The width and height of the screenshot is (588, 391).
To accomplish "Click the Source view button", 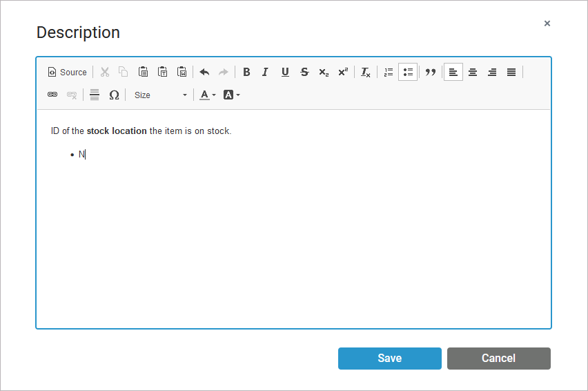I will 67,72.
